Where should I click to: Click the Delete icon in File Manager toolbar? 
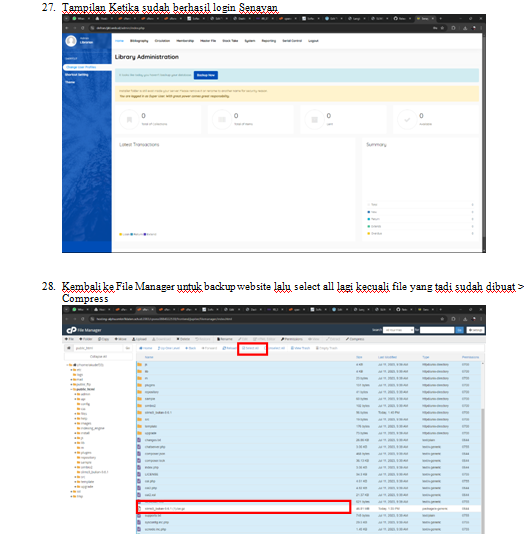[178, 339]
